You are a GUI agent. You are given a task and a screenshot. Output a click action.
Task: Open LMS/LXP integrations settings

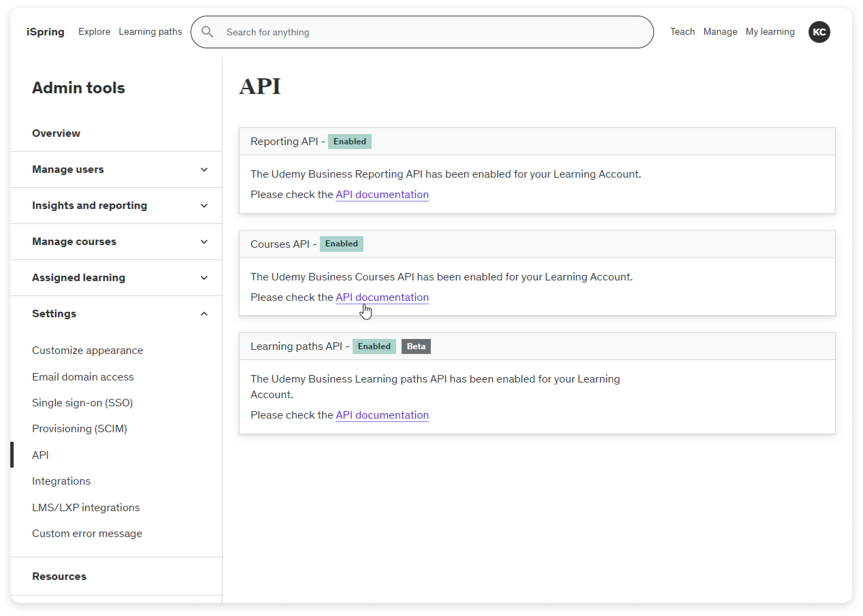(86, 507)
